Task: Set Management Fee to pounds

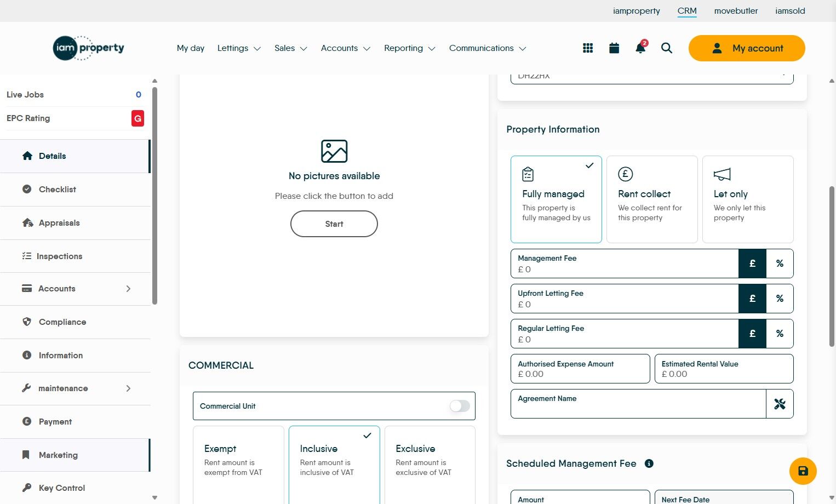Action: point(752,264)
